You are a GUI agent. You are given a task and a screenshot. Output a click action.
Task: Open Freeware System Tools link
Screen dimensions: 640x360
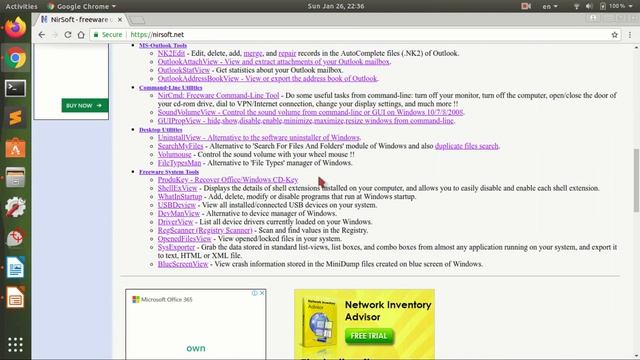[x=169, y=172]
